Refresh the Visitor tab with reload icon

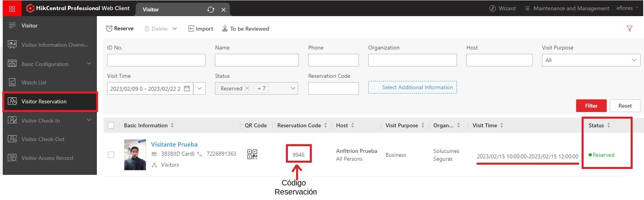(x=211, y=9)
